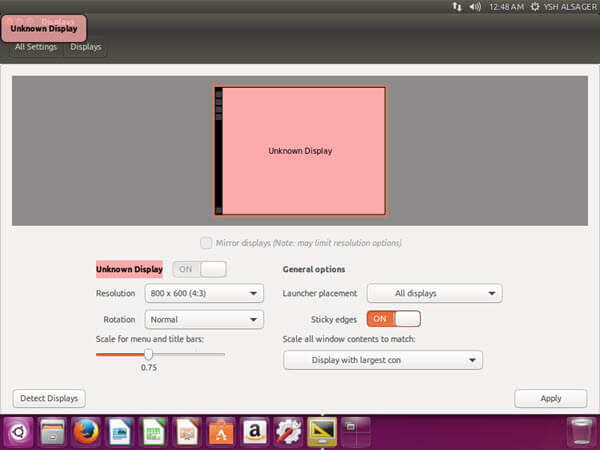
Task: Go back to All Settings
Action: (36, 47)
